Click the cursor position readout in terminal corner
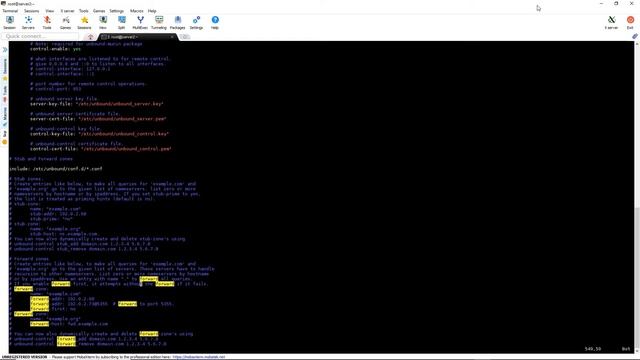The width and height of the screenshot is (640, 360). click(593, 349)
